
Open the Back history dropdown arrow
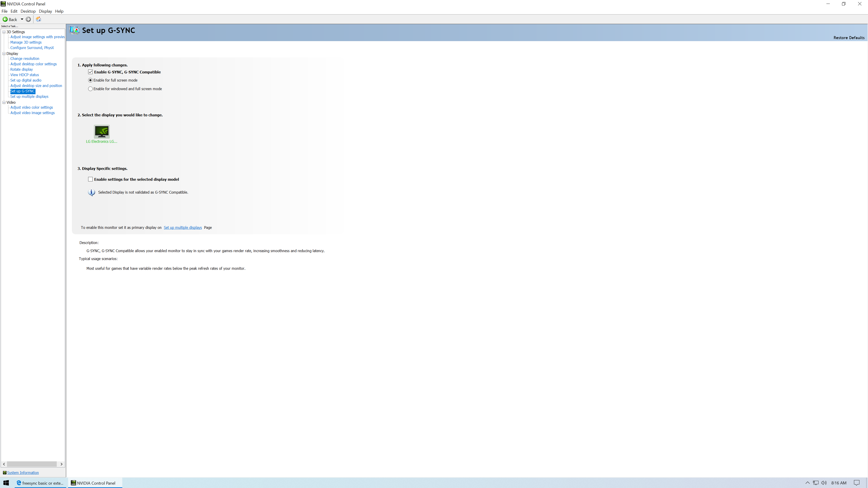coord(22,19)
